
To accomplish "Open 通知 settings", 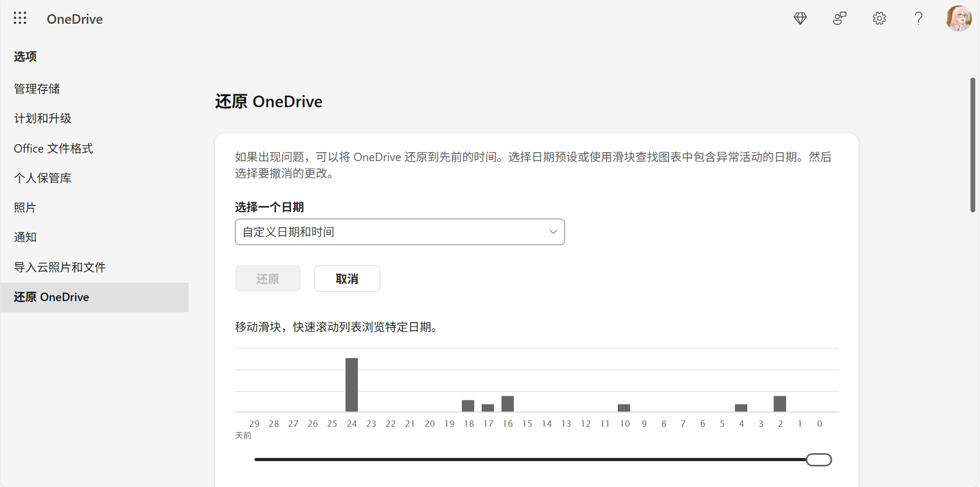I will click(25, 237).
